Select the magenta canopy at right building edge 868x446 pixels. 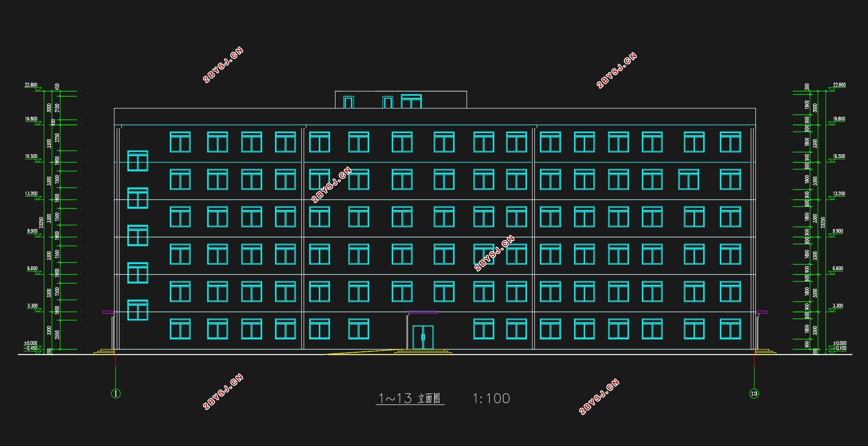(761, 312)
